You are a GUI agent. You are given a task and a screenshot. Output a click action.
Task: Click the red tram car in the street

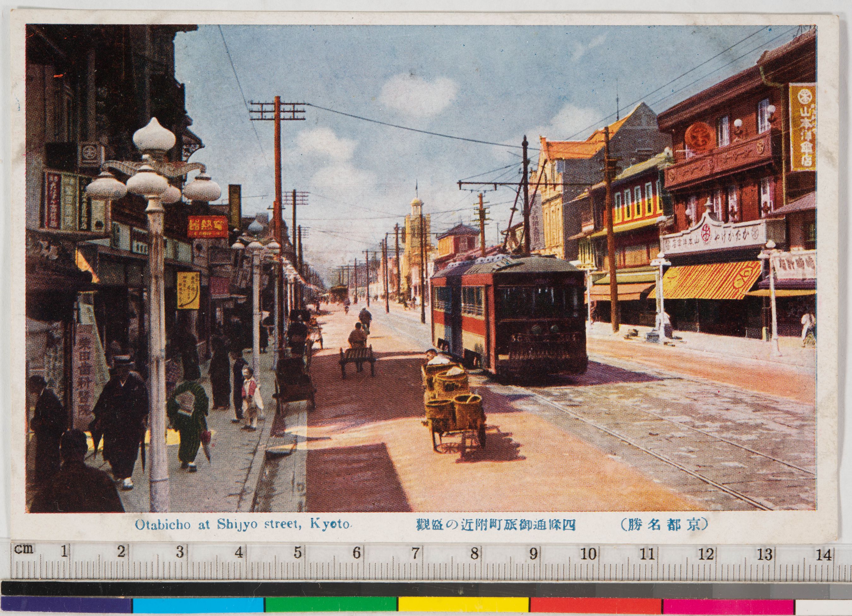[x=510, y=315]
